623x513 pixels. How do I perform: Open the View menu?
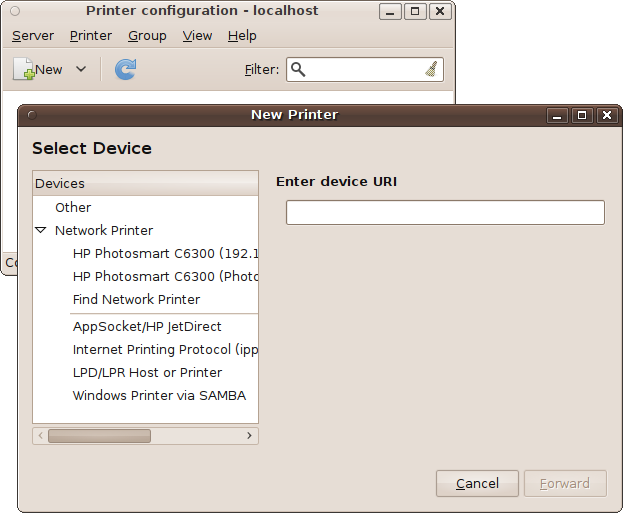click(197, 36)
